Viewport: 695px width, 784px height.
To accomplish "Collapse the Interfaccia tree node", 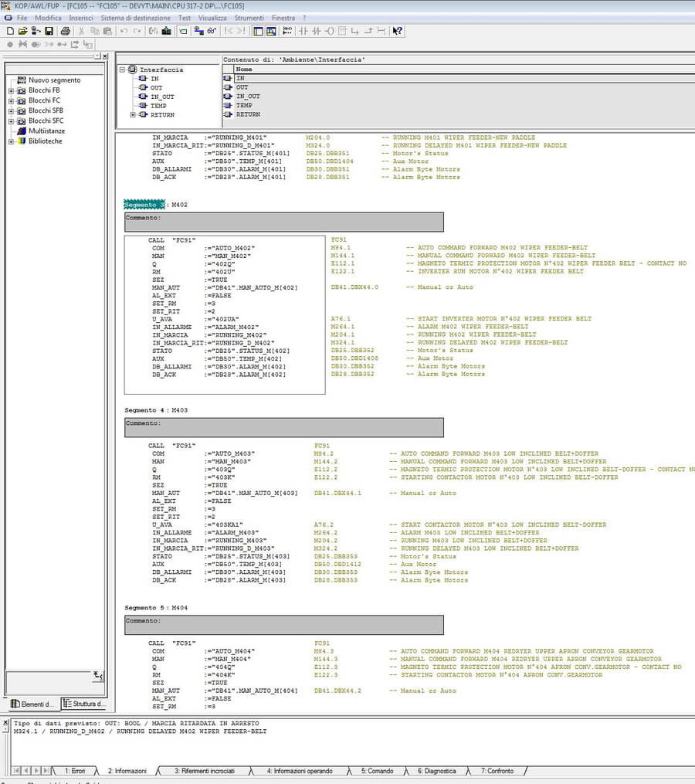I will click(x=122, y=70).
